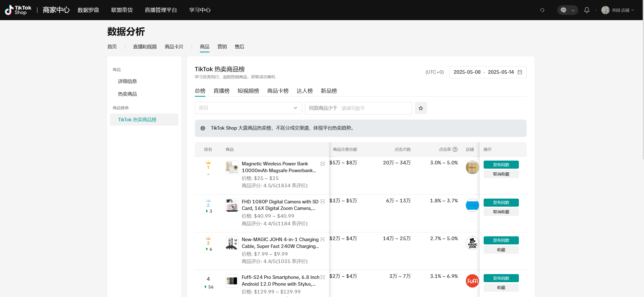Click the refresh icon in top bar
The width and height of the screenshot is (644, 297).
tap(542, 10)
